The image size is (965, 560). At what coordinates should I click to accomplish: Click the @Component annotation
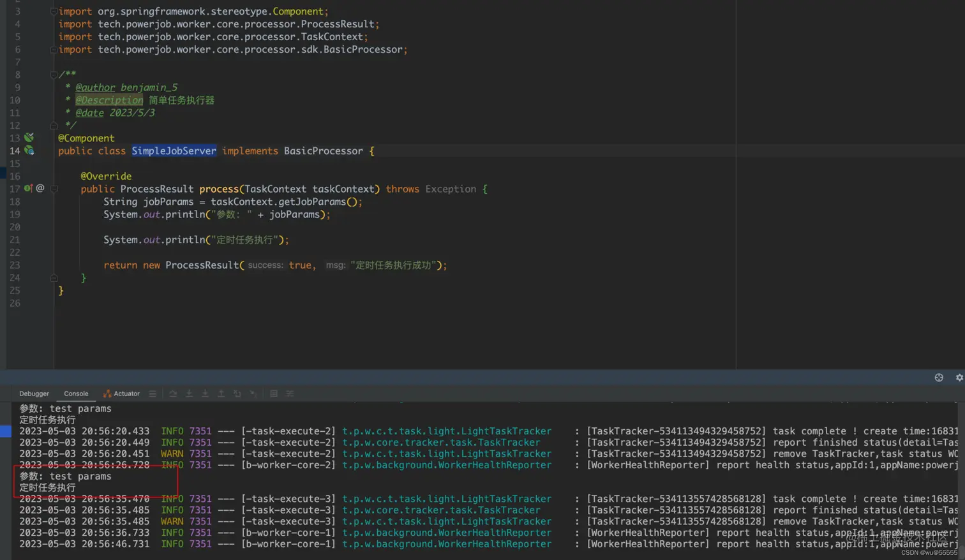pos(86,138)
